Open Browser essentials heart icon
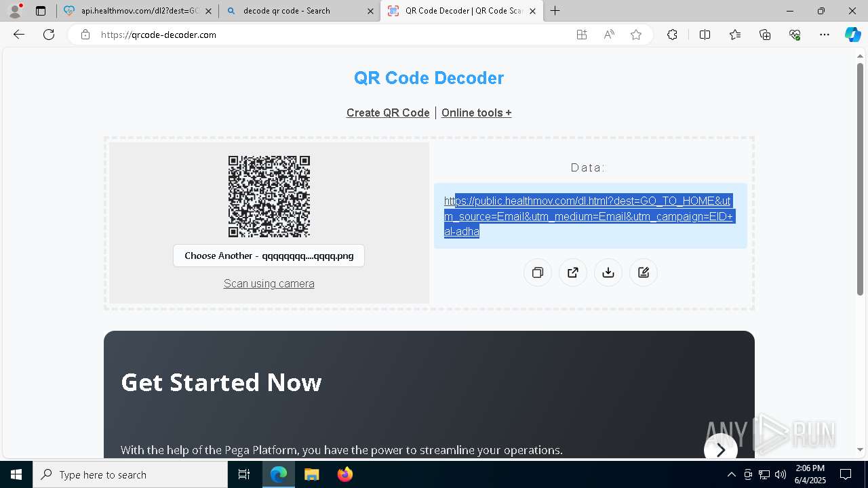868x488 pixels. point(795,35)
